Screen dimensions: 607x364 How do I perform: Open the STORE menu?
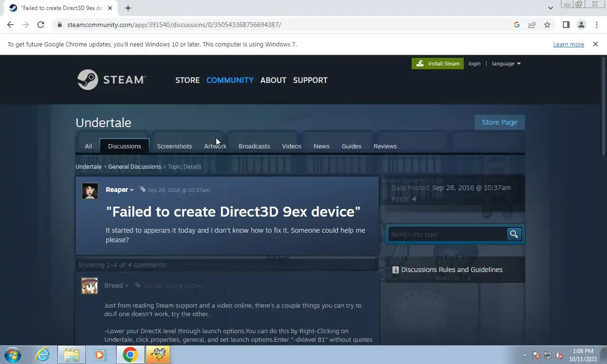coord(187,80)
